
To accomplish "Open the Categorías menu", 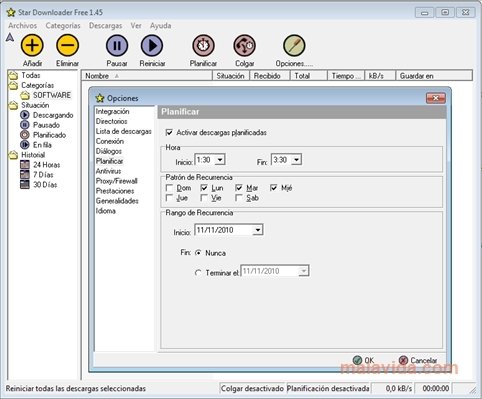I will tap(63, 26).
